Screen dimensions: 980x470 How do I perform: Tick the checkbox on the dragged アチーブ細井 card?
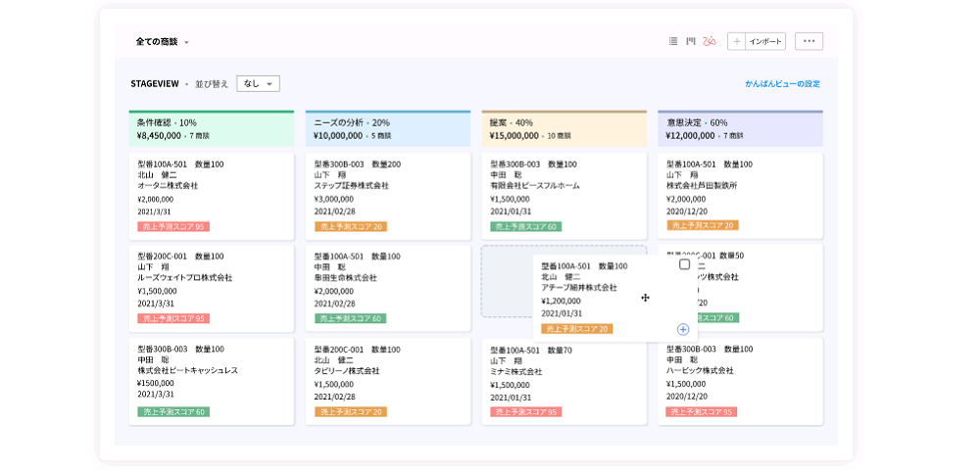[x=684, y=264]
